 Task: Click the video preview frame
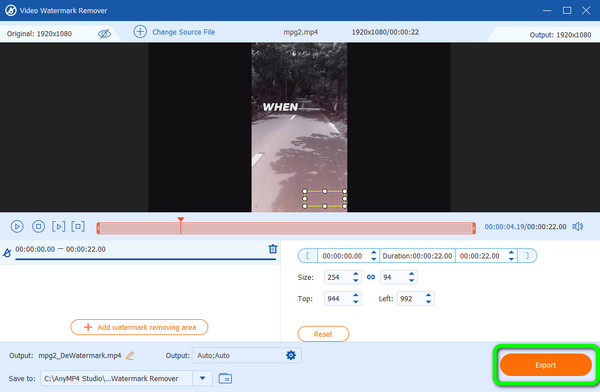(x=299, y=127)
